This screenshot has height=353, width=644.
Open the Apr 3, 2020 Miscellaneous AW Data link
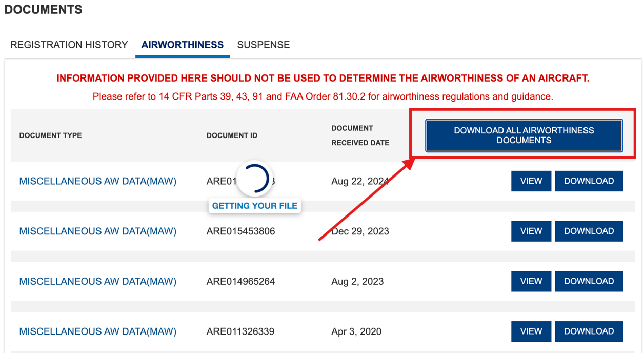point(97,331)
